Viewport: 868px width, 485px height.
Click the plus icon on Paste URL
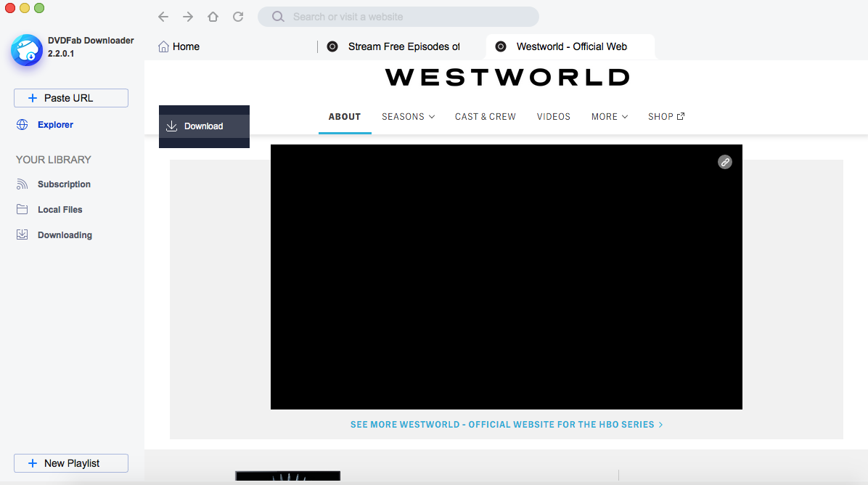coord(33,98)
